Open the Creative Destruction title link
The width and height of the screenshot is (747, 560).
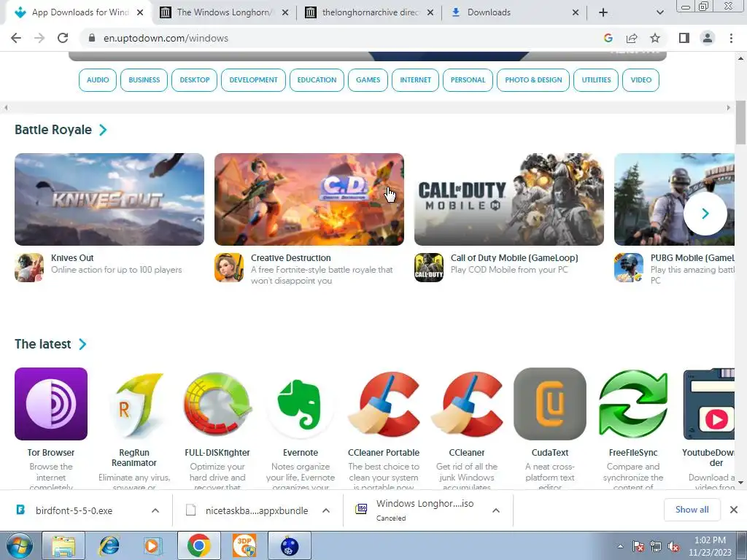[290, 257]
